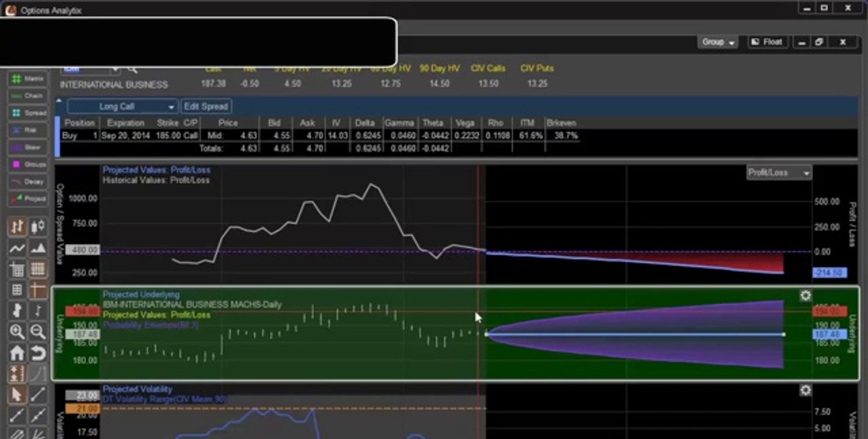Viewport: 868px width, 439px height.
Task: Click the curve tool icon above line tool
Action: click(38, 373)
